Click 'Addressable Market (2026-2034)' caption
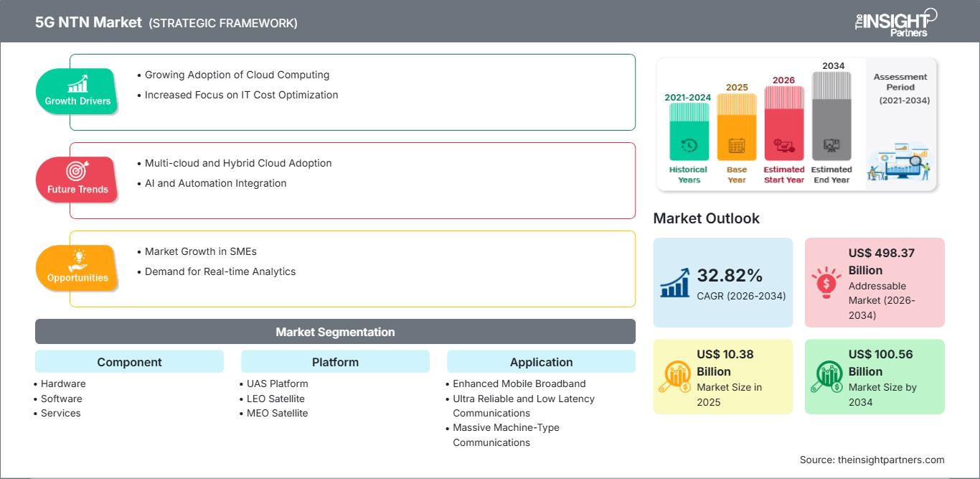Viewport: 980px width, 479px height. pyautogui.click(x=882, y=300)
